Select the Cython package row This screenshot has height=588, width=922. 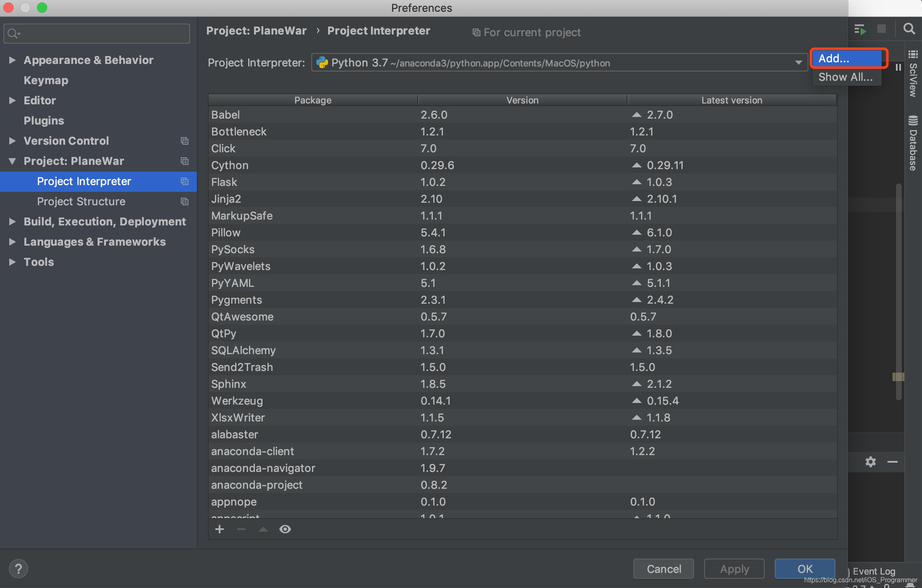tap(522, 165)
